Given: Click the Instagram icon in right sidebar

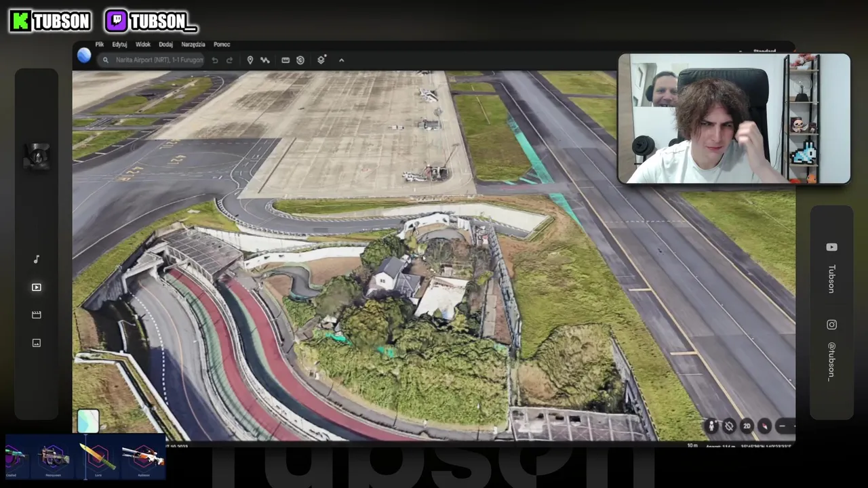Looking at the screenshot, I should click(x=831, y=325).
